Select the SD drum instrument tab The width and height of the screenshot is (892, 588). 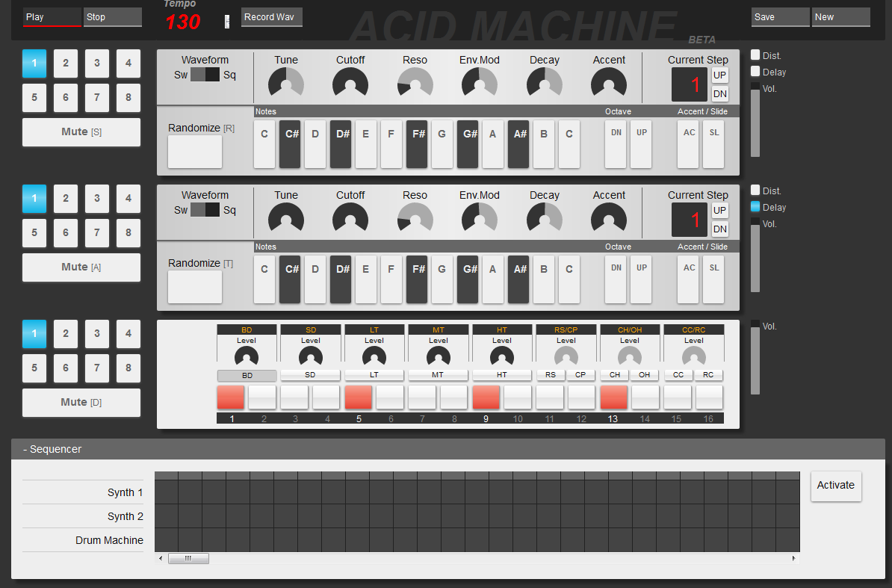click(x=310, y=375)
